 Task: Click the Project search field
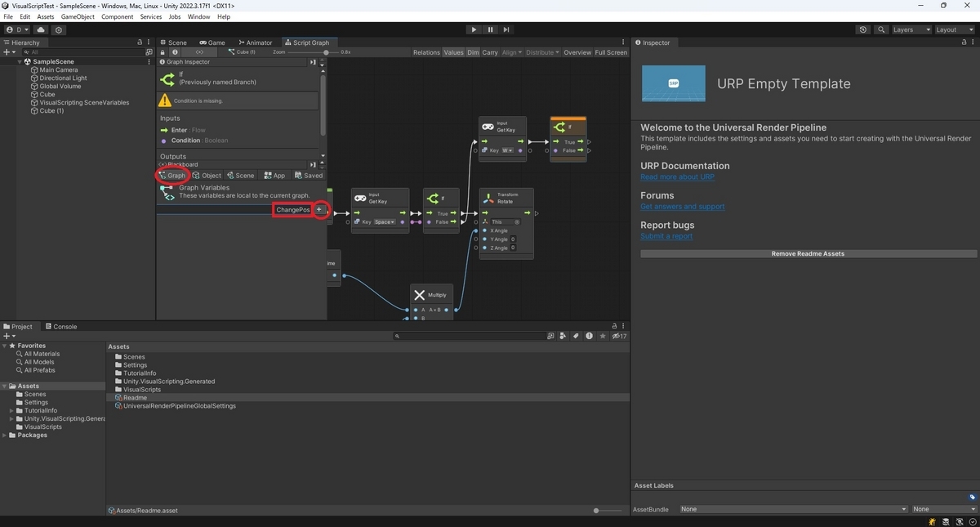pos(469,336)
